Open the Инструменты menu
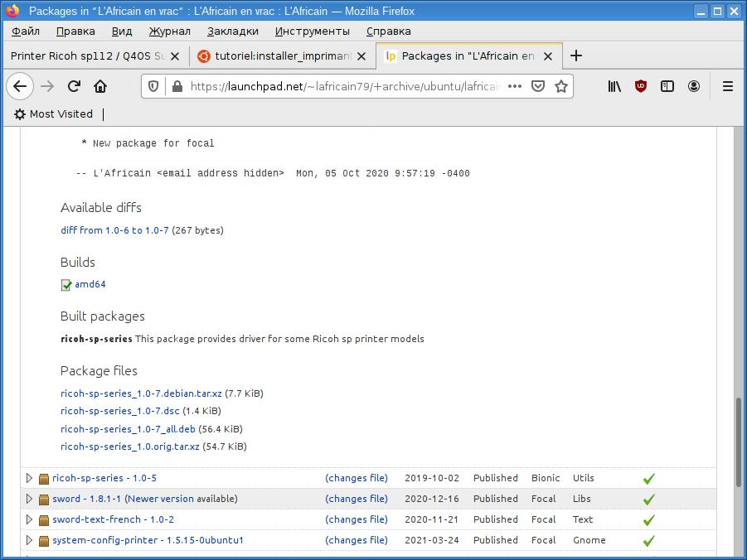Screen dimensions: 747x560 pyautogui.click(x=313, y=31)
